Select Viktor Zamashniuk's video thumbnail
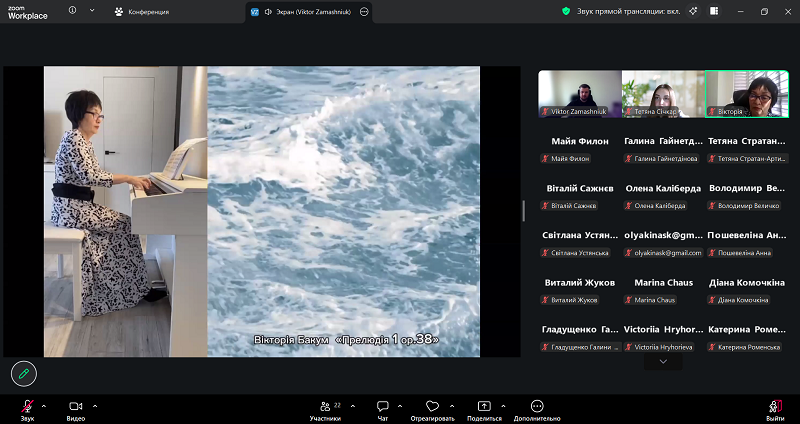This screenshot has height=424, width=800. click(580, 94)
